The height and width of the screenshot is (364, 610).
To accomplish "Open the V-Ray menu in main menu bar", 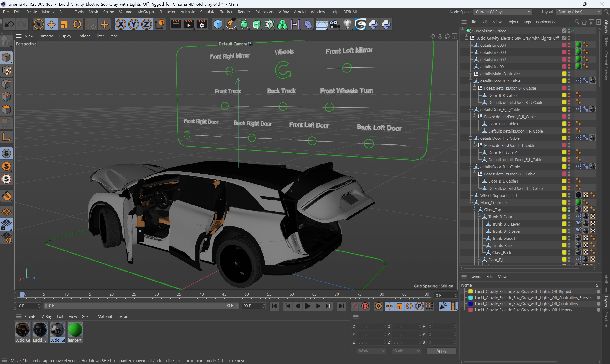I will click(x=283, y=12).
